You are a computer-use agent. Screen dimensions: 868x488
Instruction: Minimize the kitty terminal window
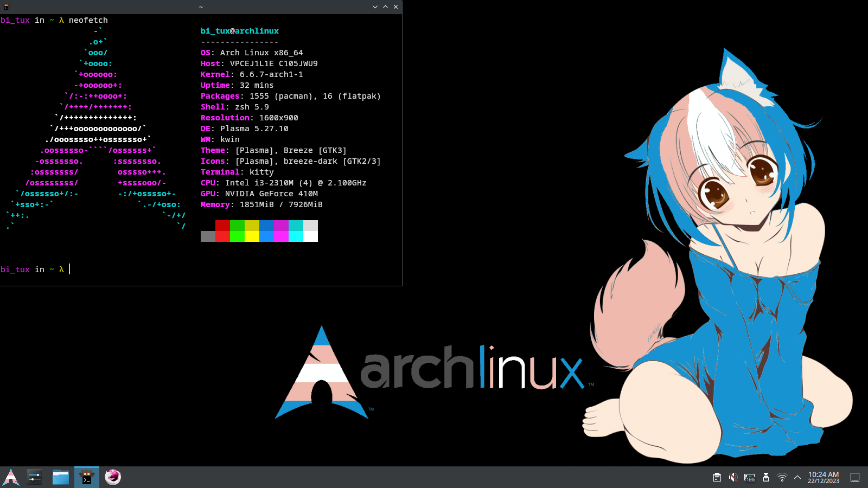[x=375, y=7]
